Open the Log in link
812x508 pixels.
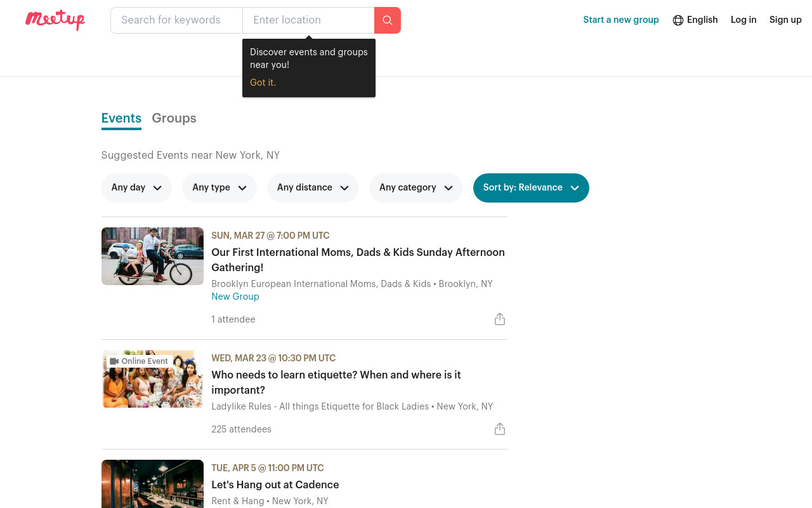pyautogui.click(x=743, y=20)
